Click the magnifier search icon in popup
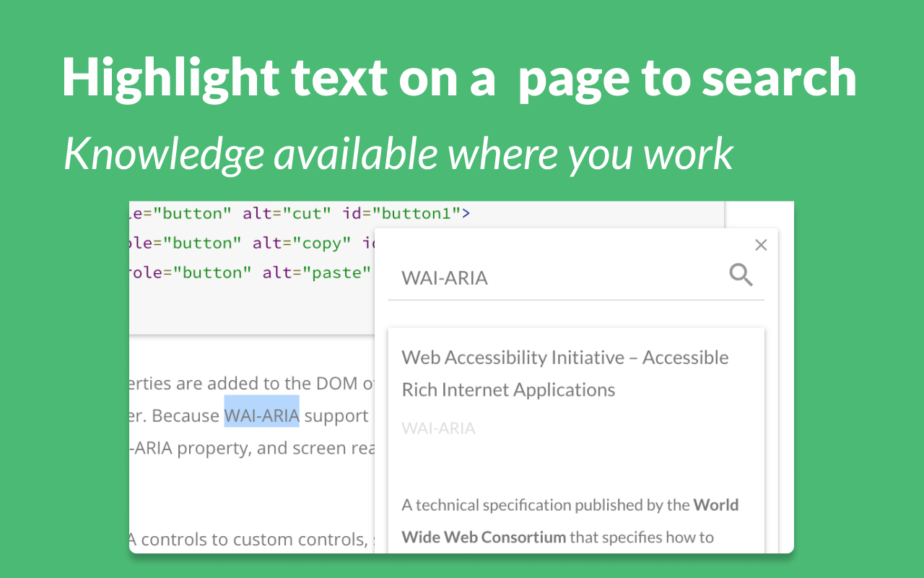924x578 pixels. click(741, 275)
